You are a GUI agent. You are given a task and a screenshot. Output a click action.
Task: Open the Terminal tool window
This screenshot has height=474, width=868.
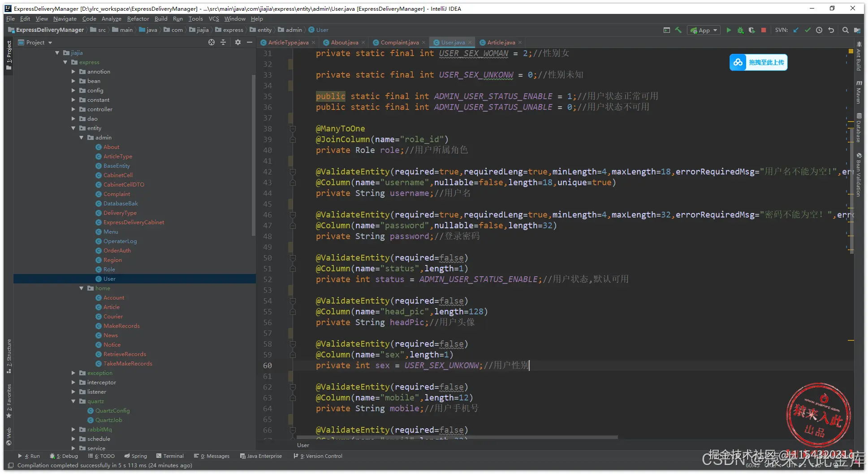click(170, 456)
